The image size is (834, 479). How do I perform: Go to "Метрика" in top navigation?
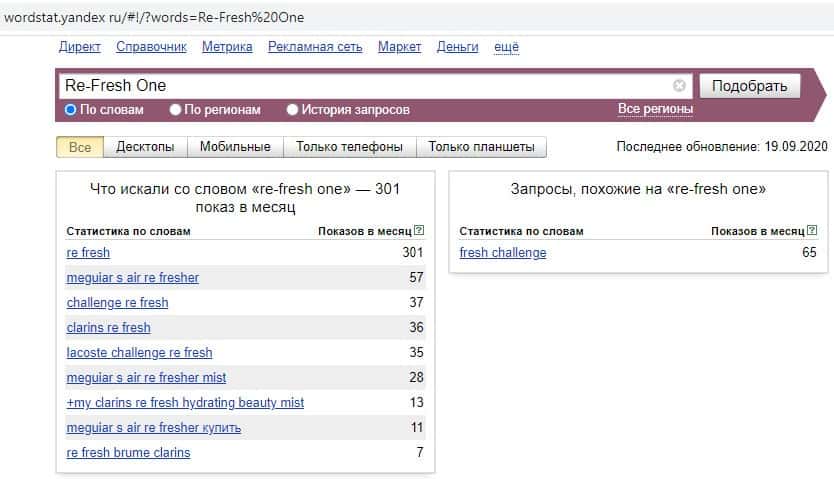(x=227, y=47)
